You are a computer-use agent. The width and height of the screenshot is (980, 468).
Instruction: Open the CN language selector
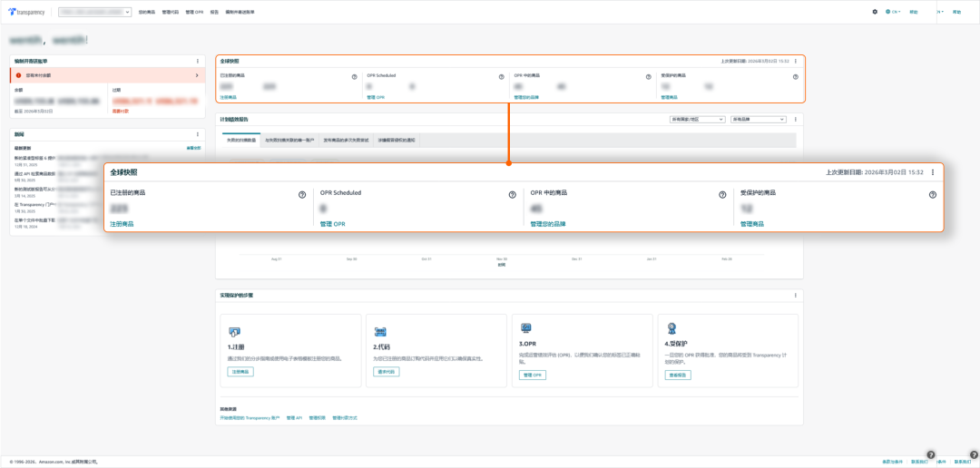[893, 12]
